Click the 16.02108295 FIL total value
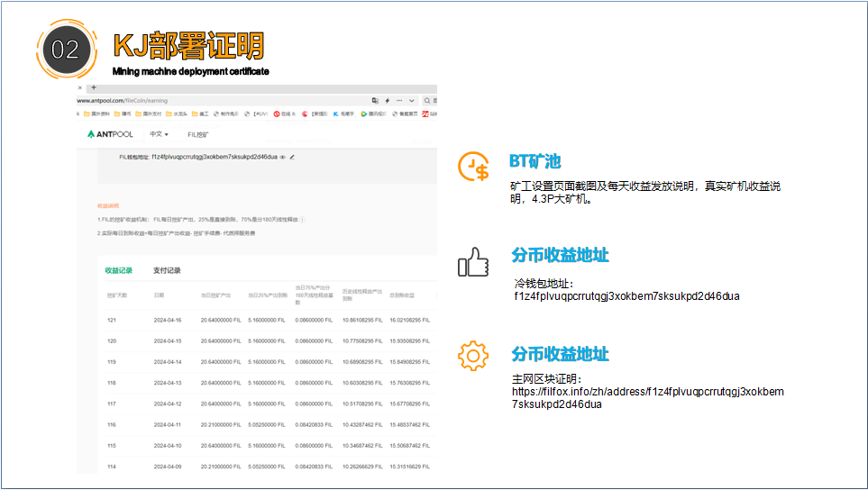The height and width of the screenshot is (490, 868). point(409,321)
